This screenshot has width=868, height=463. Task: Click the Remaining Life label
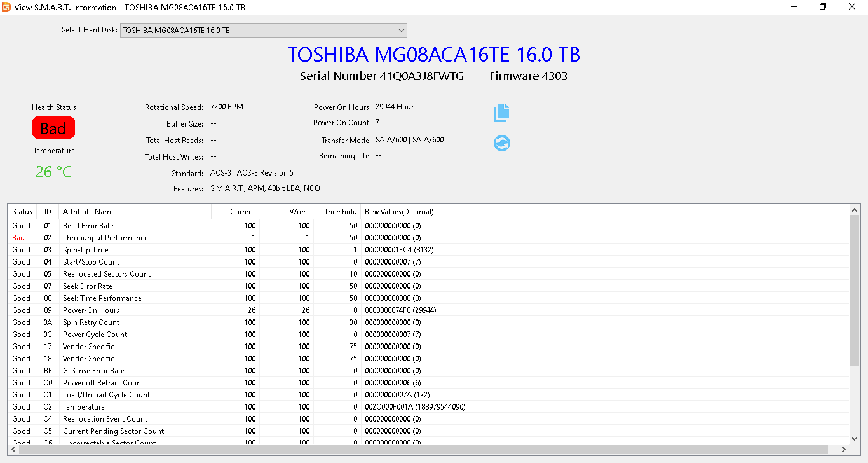point(345,156)
